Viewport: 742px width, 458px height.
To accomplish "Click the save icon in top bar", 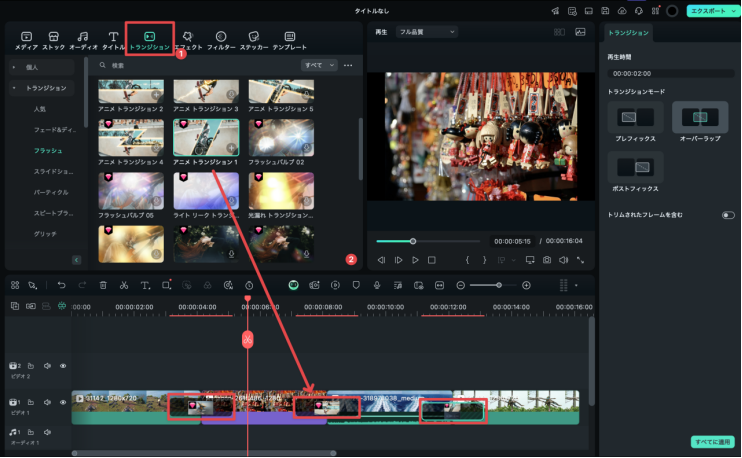I will point(606,10).
